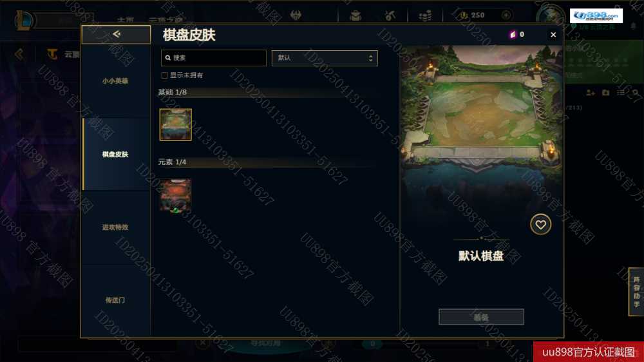Open the Store coins icon in top bar
Image resolution: width=644 pixels, height=362 pixels.
point(424,15)
